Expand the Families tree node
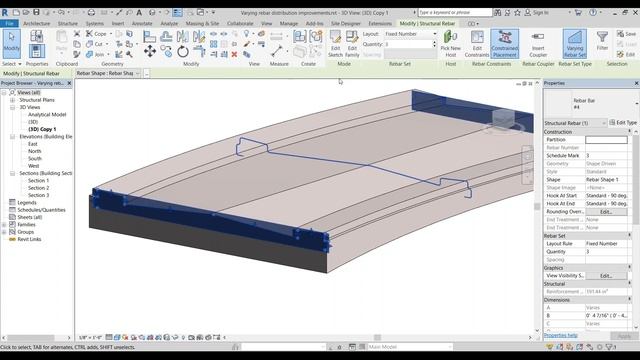 (4, 225)
